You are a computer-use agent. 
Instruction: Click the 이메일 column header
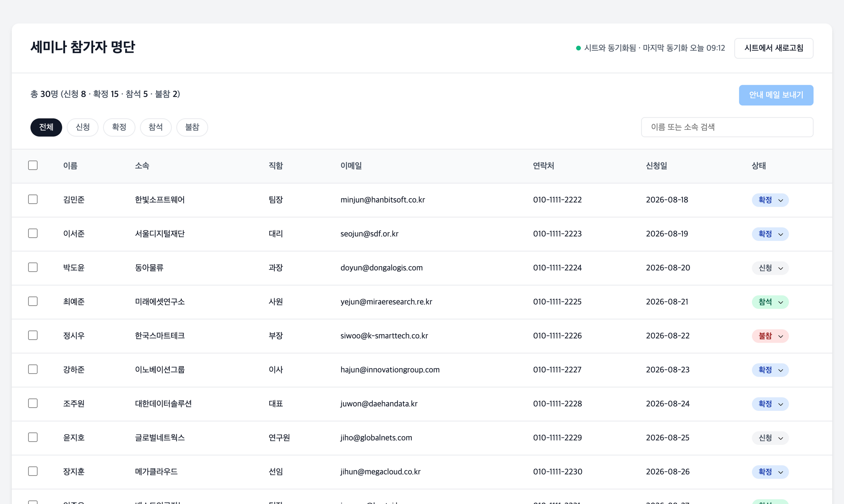click(x=351, y=166)
